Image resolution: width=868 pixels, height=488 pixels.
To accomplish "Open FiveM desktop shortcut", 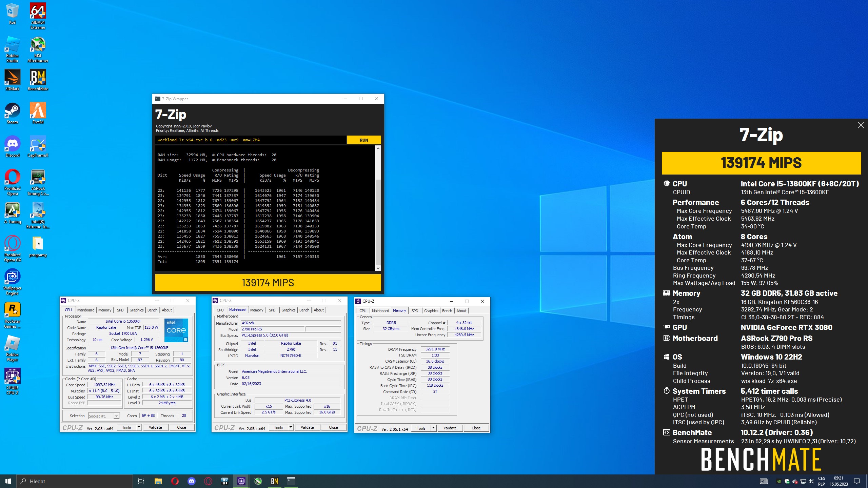I will coord(38,113).
